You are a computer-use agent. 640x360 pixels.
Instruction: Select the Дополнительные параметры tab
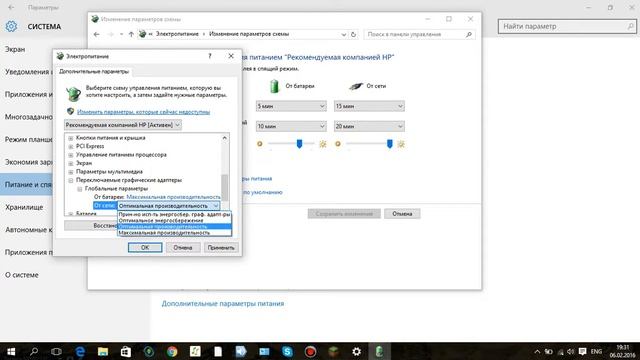[94, 71]
